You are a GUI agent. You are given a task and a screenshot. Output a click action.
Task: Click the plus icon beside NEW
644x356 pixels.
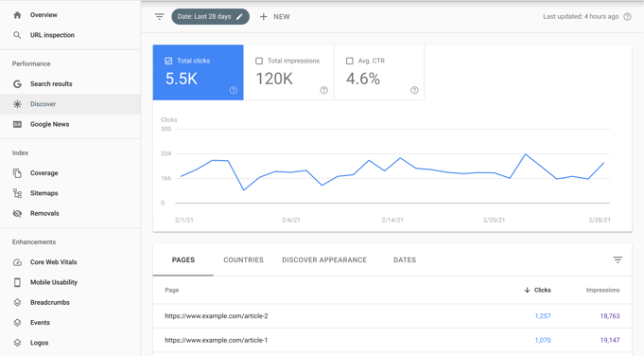point(264,17)
